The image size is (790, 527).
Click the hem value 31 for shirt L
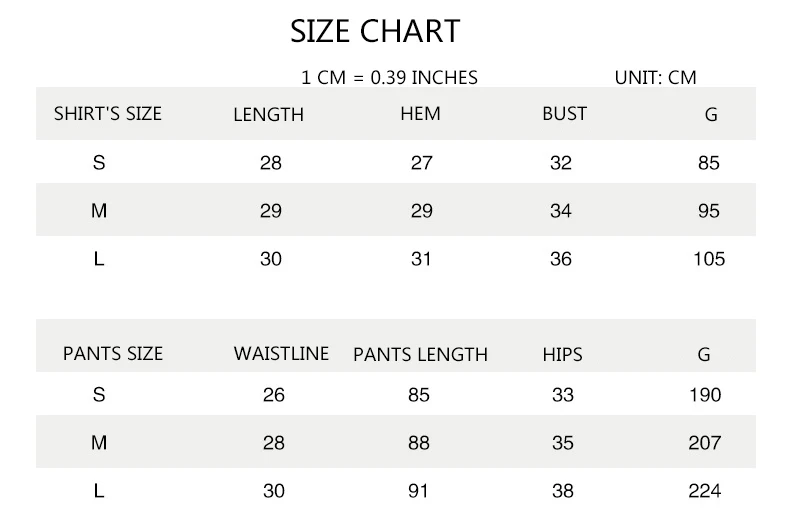421,259
